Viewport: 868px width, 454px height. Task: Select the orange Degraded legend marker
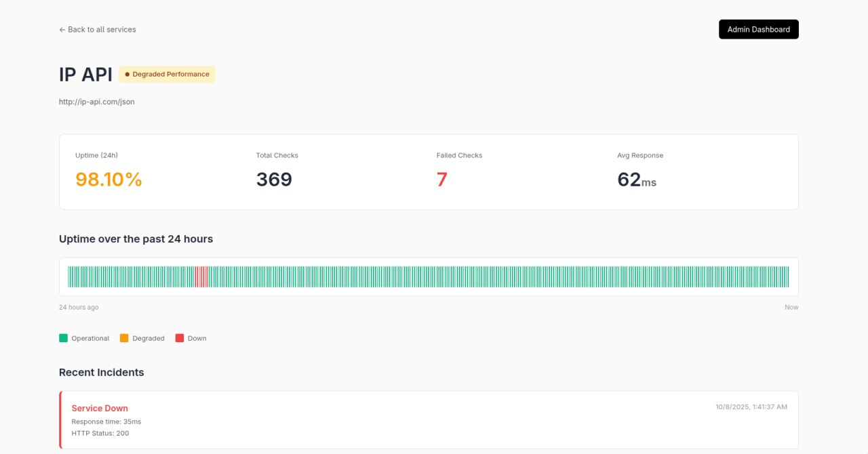click(x=123, y=337)
